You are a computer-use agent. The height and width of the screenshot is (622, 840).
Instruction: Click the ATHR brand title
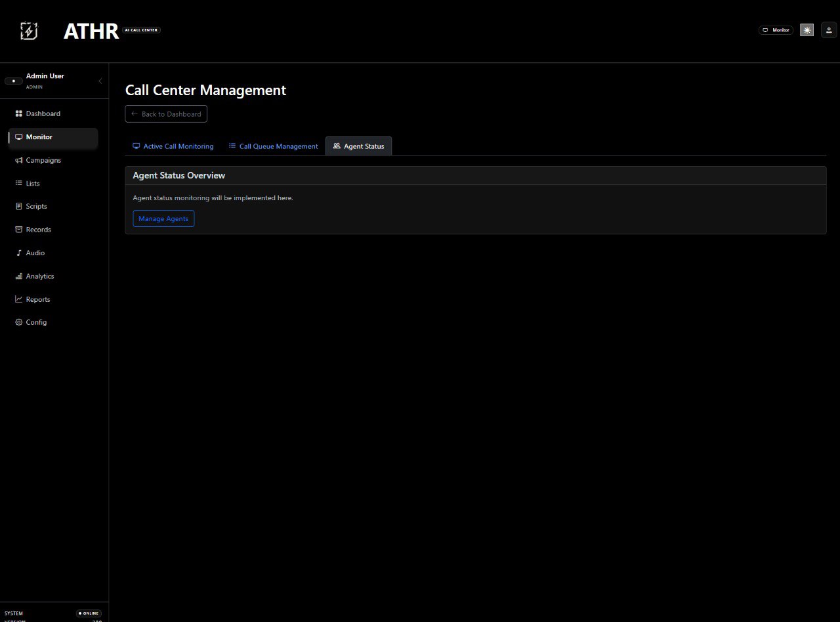[x=91, y=31]
